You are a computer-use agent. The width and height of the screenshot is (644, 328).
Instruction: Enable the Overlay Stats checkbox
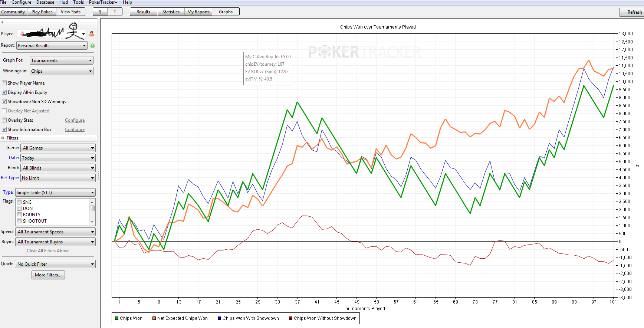click(x=4, y=120)
